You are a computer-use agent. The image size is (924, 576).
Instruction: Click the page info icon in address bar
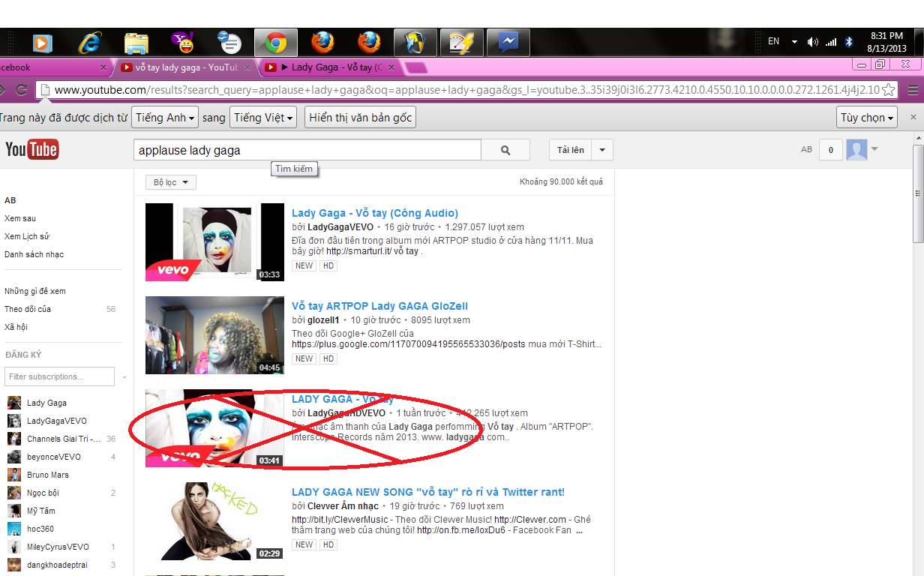coord(45,90)
